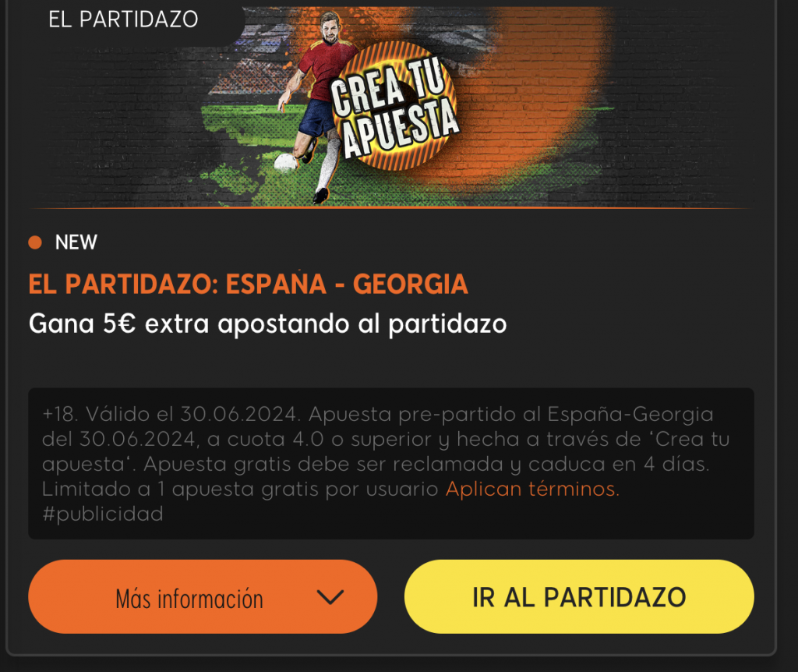The height and width of the screenshot is (672, 798).
Task: Go to the match via 'IR AL PARTIDAZO'
Action: tap(579, 596)
